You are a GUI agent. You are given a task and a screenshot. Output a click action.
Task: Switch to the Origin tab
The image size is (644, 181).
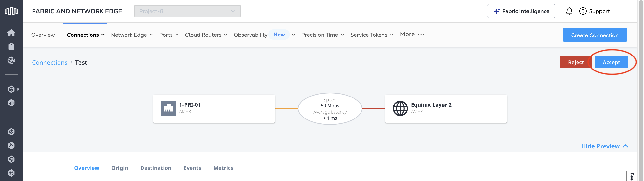pyautogui.click(x=119, y=168)
